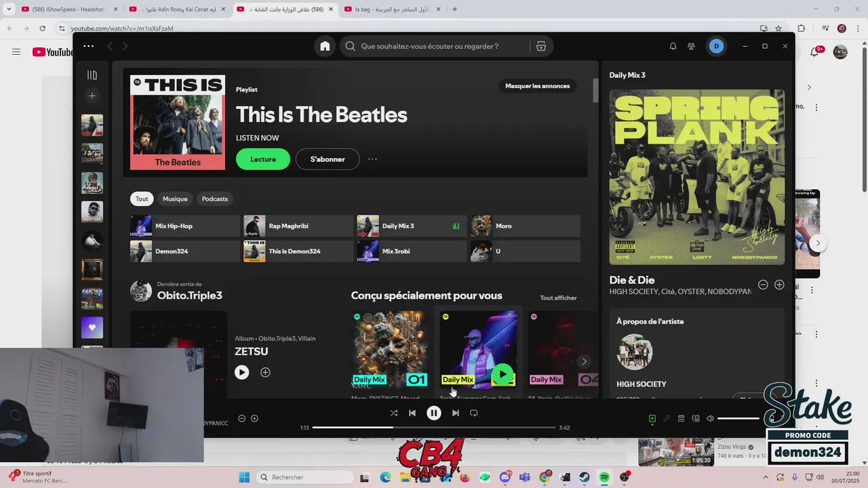Collapse the Your Library sidebar icon
The width and height of the screenshot is (868, 488).
coord(92,75)
